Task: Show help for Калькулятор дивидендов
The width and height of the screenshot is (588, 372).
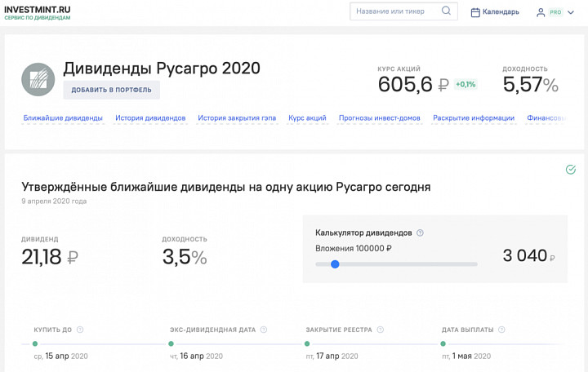Action: point(420,232)
